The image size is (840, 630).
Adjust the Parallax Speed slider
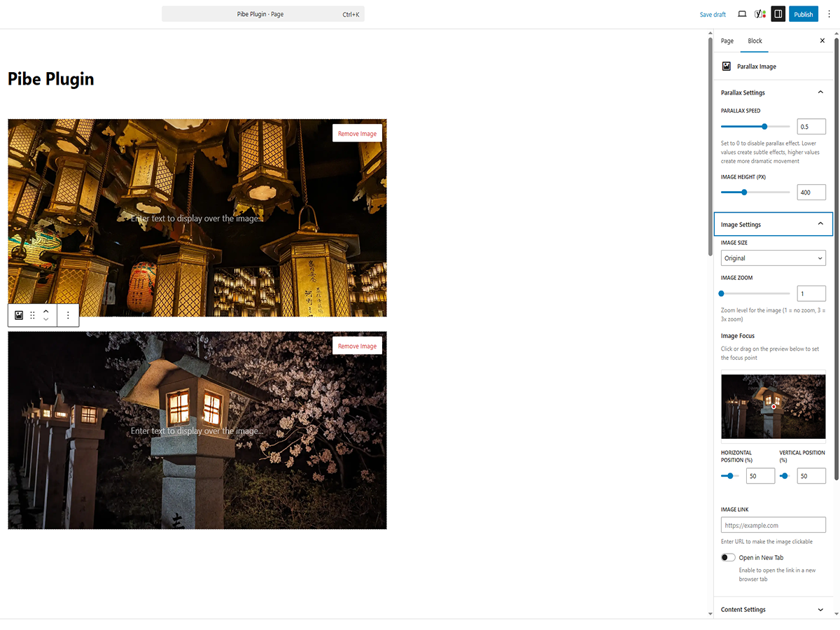[755, 127]
